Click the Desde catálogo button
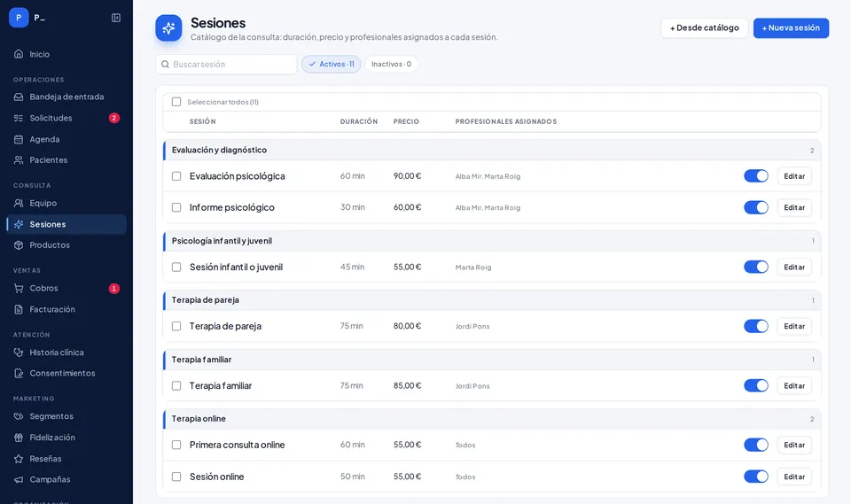 pos(705,27)
